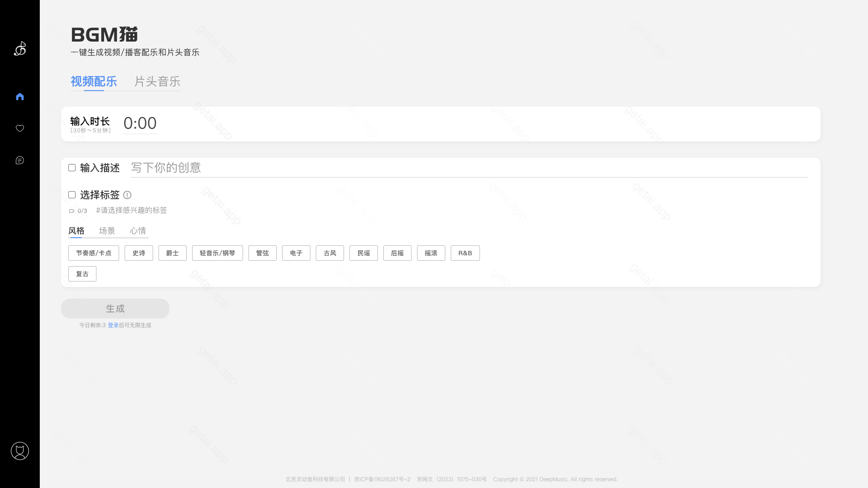The height and width of the screenshot is (488, 868).
Task: Click the 京网文（2023）1075-030号 footer text
Action: point(452,479)
